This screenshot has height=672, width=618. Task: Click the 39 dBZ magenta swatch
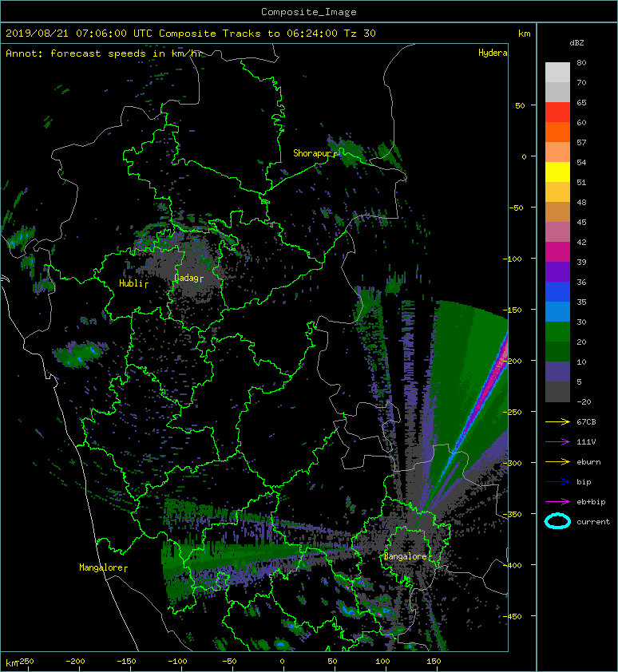[x=557, y=252]
